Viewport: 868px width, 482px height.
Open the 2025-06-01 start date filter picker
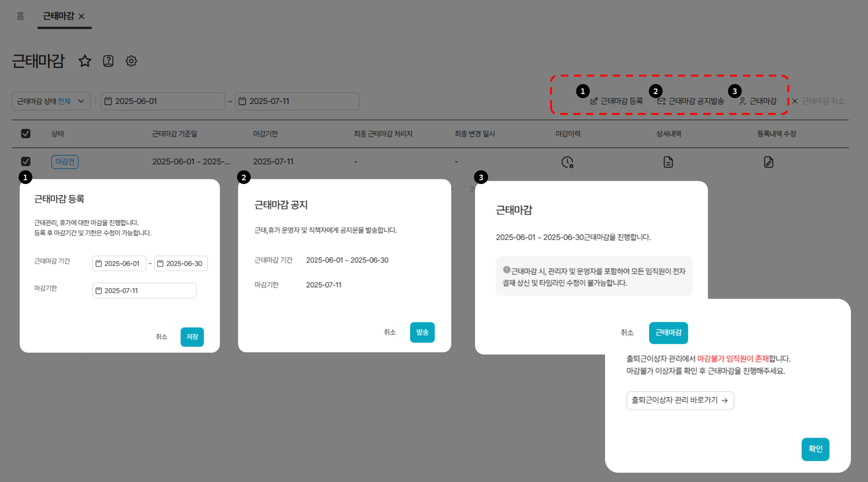click(163, 101)
